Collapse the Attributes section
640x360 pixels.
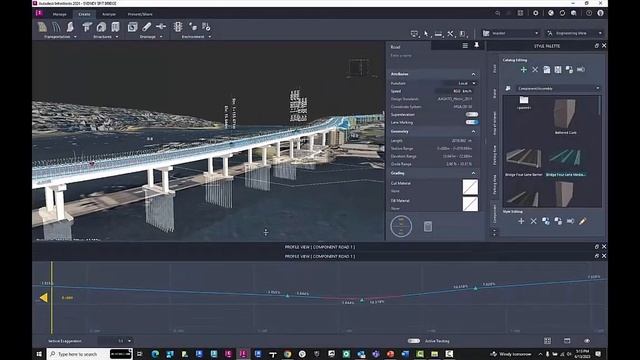tap(473, 74)
